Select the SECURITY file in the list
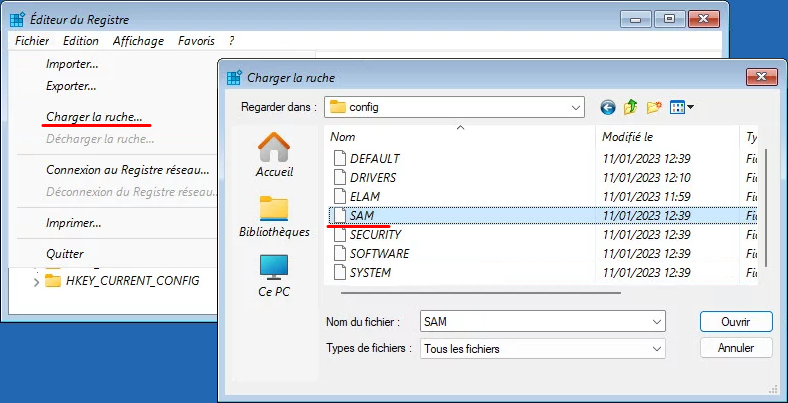The height and width of the screenshot is (403, 788). point(374,234)
